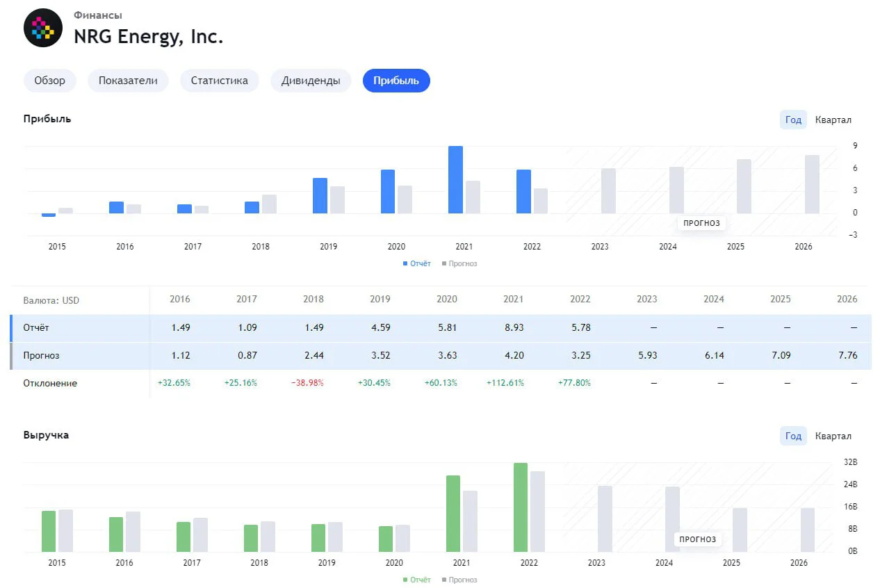880x588 pixels.
Task: Switch Прибыль chart to Квартал
Action: coord(833,120)
